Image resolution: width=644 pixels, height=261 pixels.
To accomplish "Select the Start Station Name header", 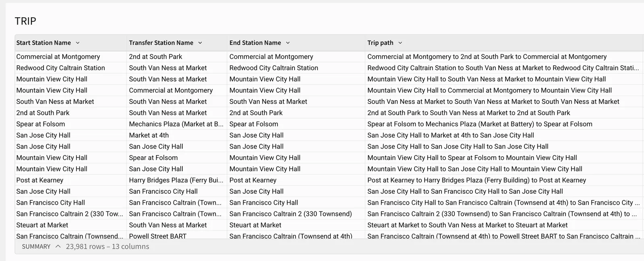I will click(43, 43).
